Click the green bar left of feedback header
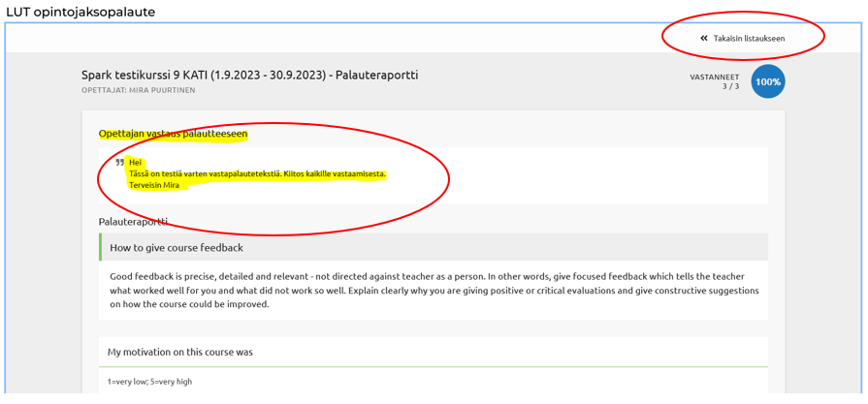The width and height of the screenshot is (868, 404). [x=100, y=247]
